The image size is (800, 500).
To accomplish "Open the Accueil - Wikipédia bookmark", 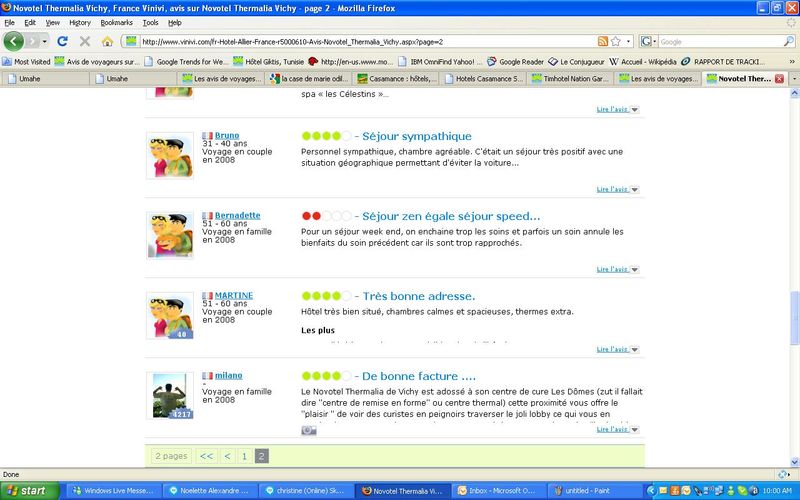I will pos(643,62).
